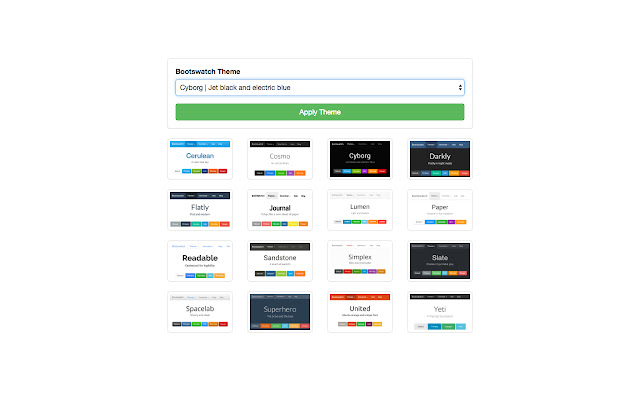Viewport: 640px width, 400px height.
Task: Pick the Flatly theme thumbnail
Action: tap(200, 210)
